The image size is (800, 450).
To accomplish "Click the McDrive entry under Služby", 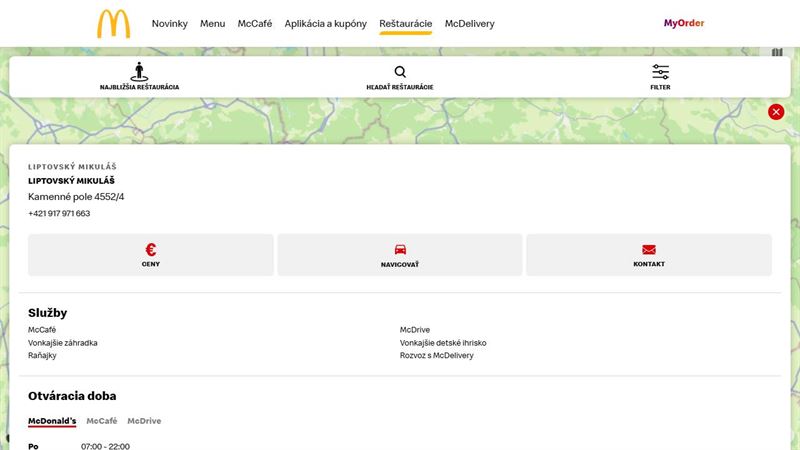I will tap(415, 330).
